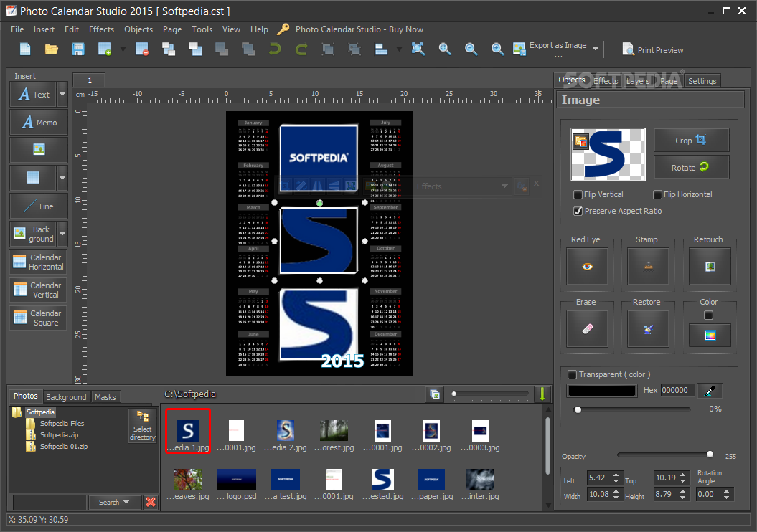Viewport: 757px width, 532px height.
Task: Pick a color with the eyedropper icon
Action: click(x=710, y=391)
